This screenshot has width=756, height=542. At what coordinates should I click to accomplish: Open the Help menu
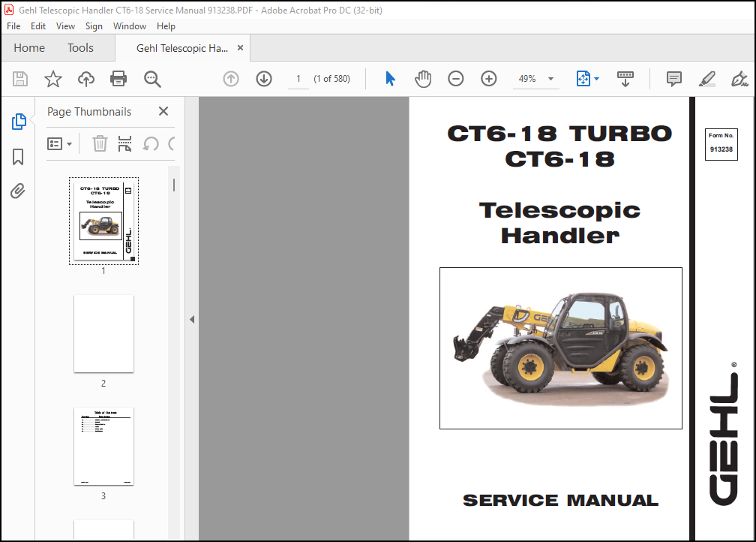tap(166, 26)
